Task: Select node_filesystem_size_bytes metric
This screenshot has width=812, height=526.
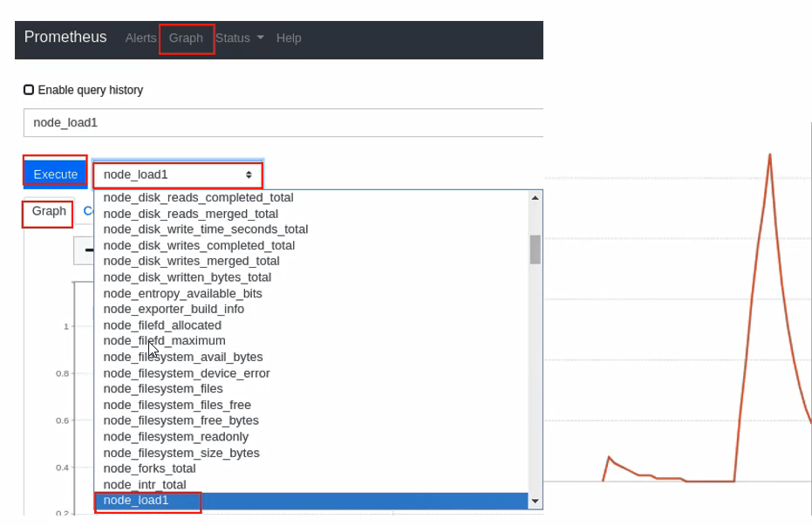Action: [310, 453]
